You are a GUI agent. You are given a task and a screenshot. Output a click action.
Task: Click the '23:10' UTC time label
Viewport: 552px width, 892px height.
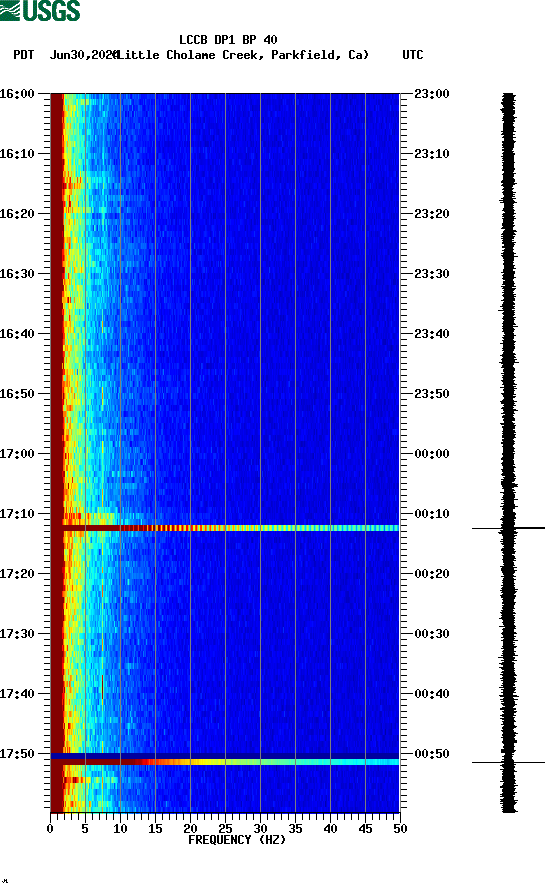(432, 154)
